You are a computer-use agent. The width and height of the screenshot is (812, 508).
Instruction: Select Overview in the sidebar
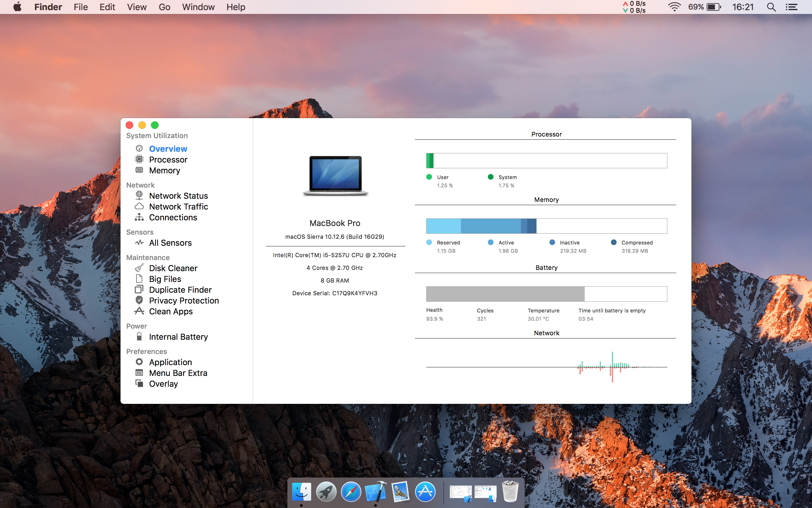(168, 149)
